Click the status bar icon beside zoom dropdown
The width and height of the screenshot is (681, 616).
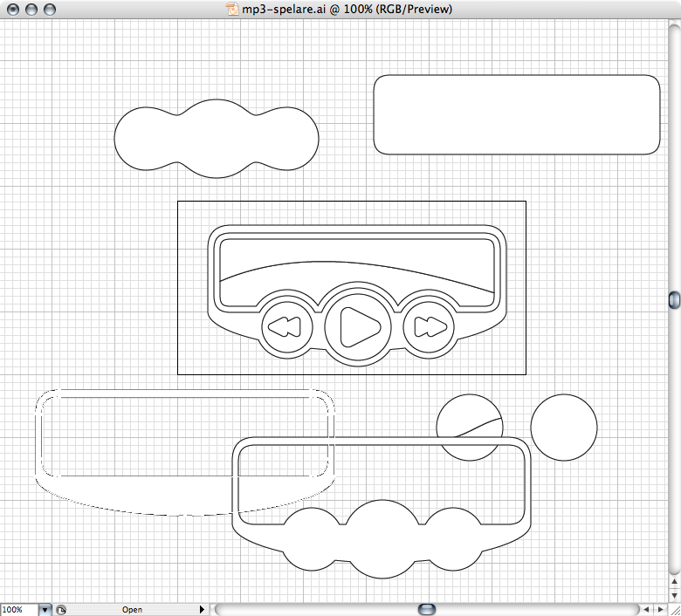click(61, 609)
